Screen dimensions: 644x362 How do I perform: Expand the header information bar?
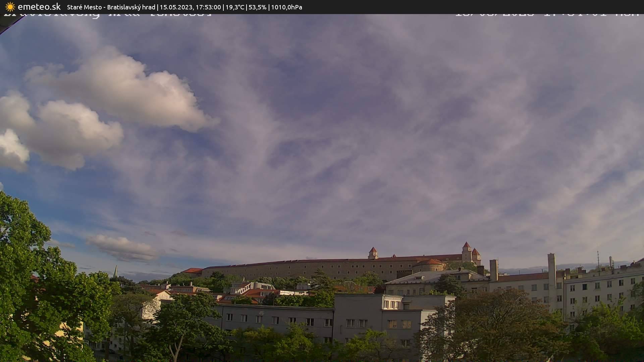point(322,7)
